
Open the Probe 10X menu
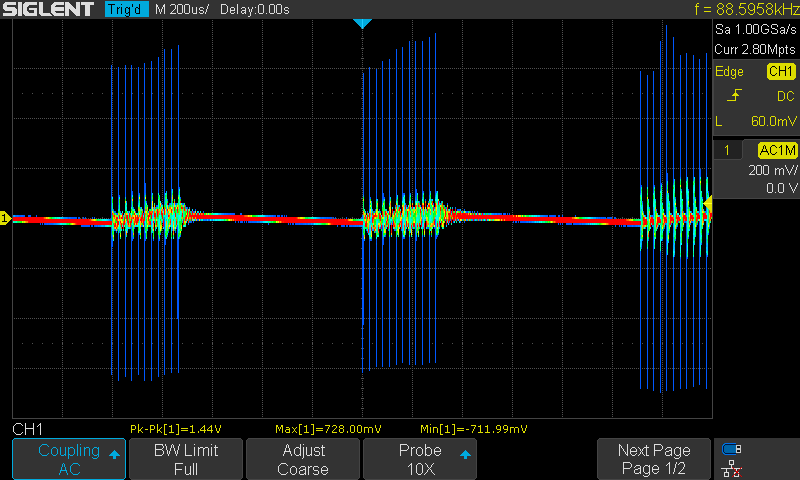click(420, 459)
